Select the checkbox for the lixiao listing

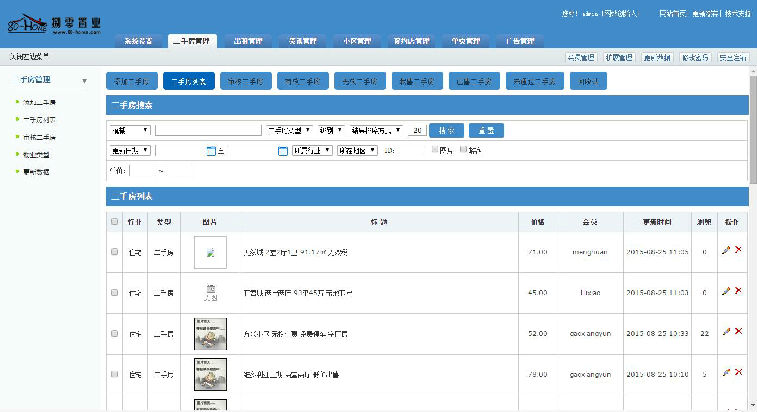114,293
